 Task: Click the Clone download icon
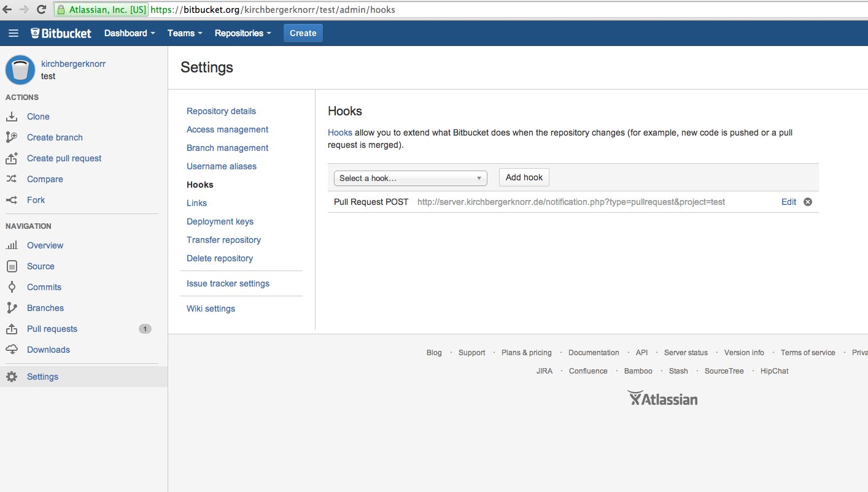click(x=12, y=117)
